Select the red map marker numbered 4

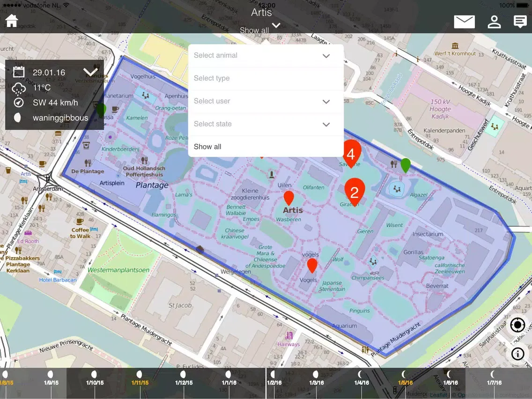pyautogui.click(x=351, y=154)
